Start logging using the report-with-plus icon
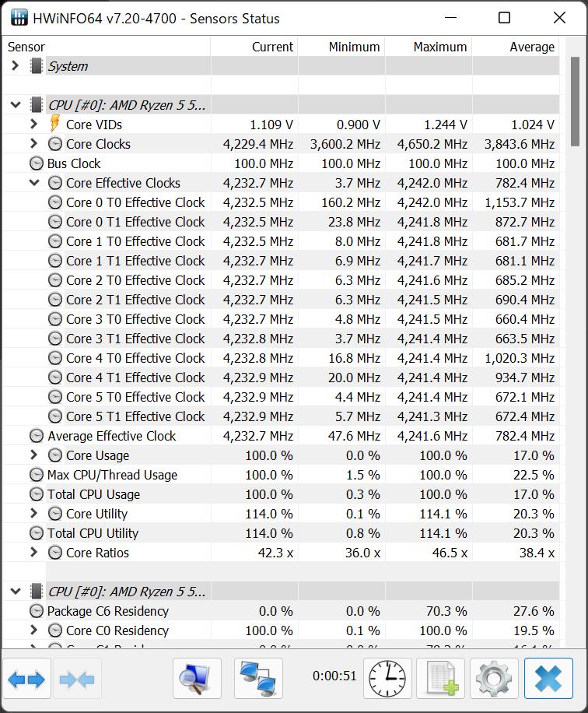This screenshot has width=588, height=713. pos(440,678)
